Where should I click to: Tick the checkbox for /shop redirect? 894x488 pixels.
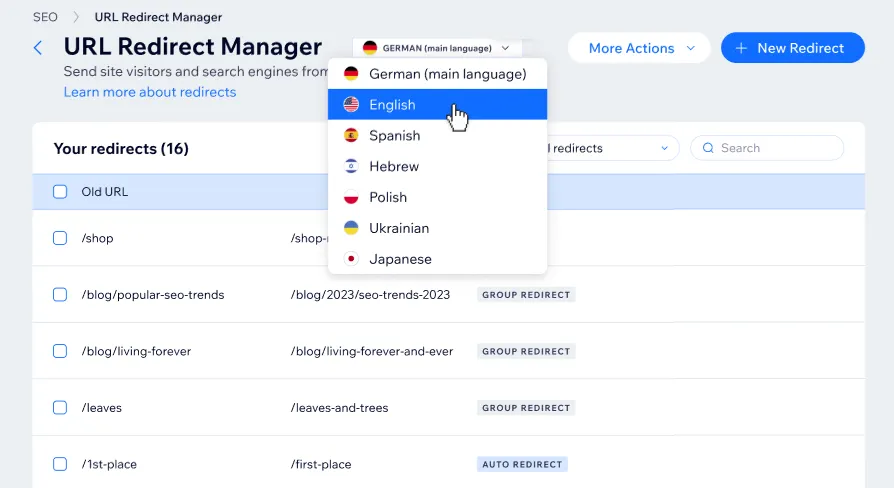point(60,238)
